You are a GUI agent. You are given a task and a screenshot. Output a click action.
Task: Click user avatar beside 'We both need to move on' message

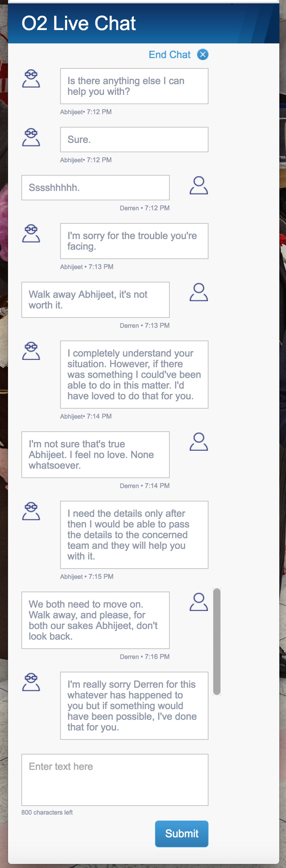tap(199, 602)
